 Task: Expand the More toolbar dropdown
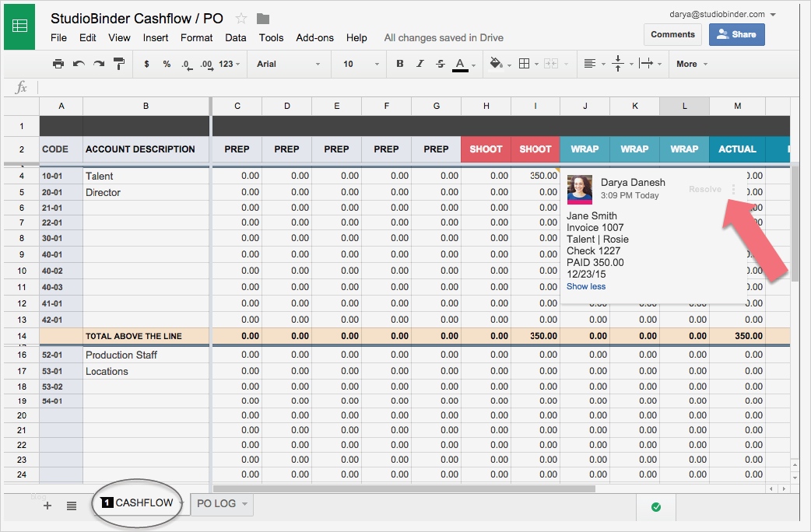(692, 64)
